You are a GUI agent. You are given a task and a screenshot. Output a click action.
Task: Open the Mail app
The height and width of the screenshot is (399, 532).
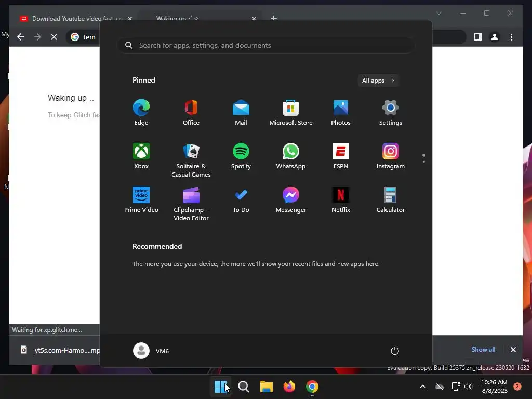click(x=241, y=113)
